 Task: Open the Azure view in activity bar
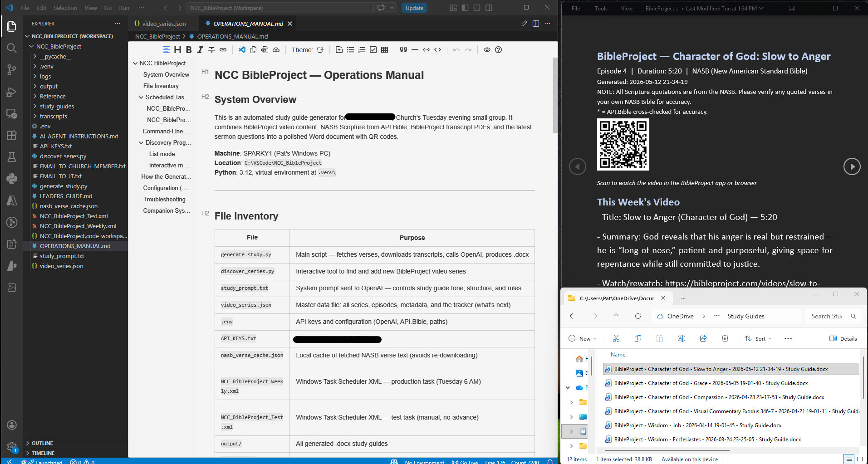pyautogui.click(x=12, y=200)
